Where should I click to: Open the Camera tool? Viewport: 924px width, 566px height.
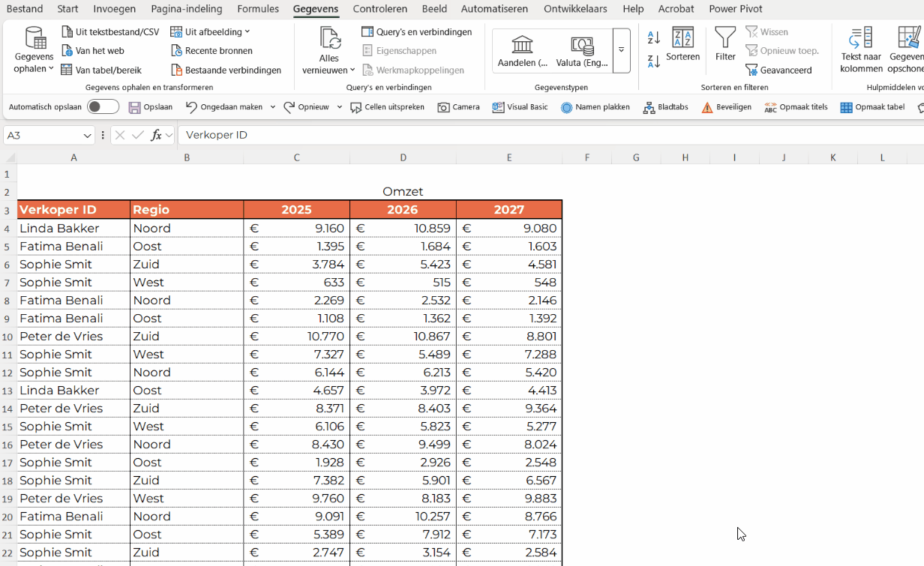459,107
